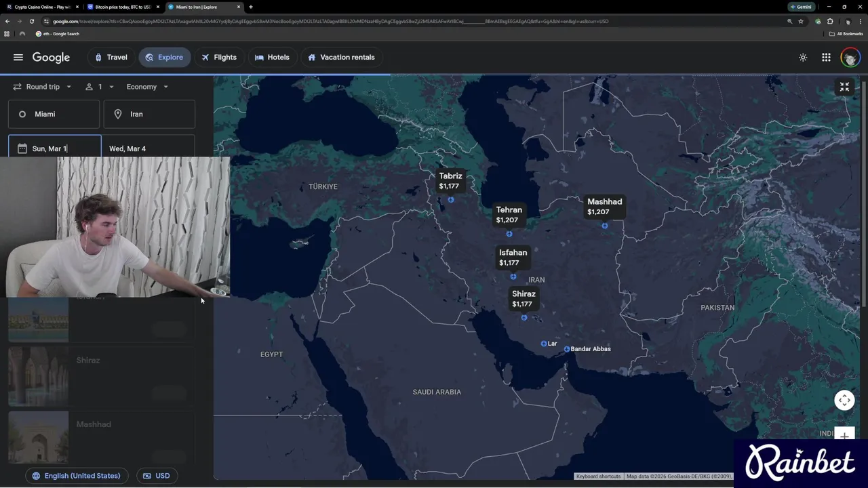This screenshot has height=488, width=868.
Task: View site information icon in address bar
Action: tap(46, 21)
